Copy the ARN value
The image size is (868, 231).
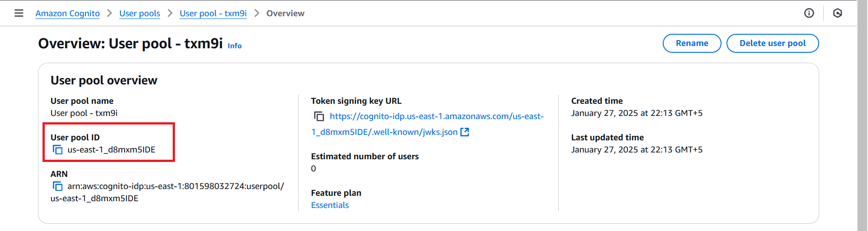click(57, 186)
